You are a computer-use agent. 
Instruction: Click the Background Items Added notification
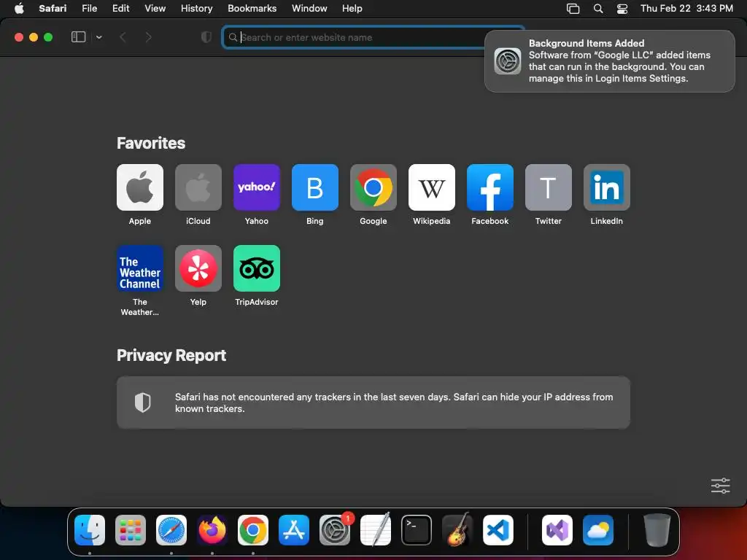click(x=609, y=61)
